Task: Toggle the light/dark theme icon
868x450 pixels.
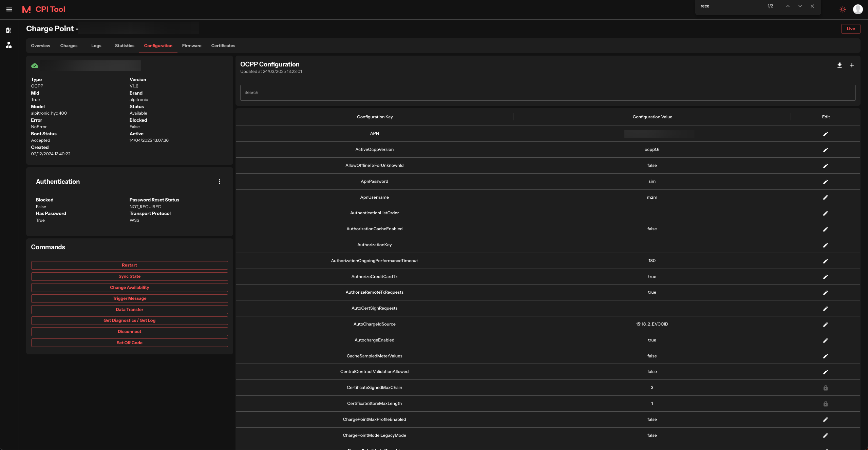Action: tap(843, 9)
